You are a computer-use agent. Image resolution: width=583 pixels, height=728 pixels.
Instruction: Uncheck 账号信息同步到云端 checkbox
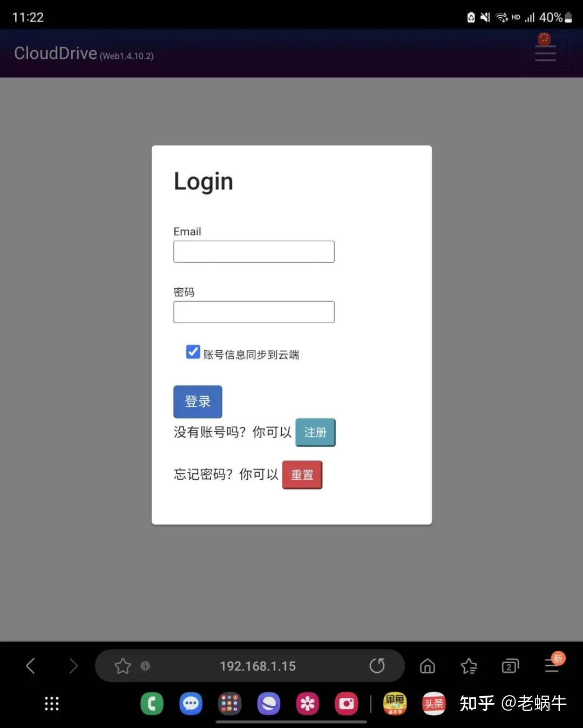tap(193, 352)
